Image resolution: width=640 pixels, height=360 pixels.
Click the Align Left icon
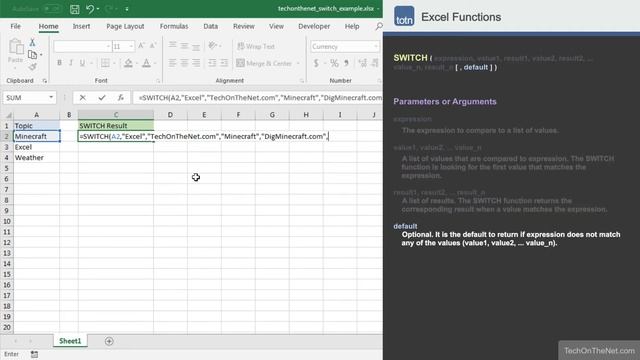[173, 63]
